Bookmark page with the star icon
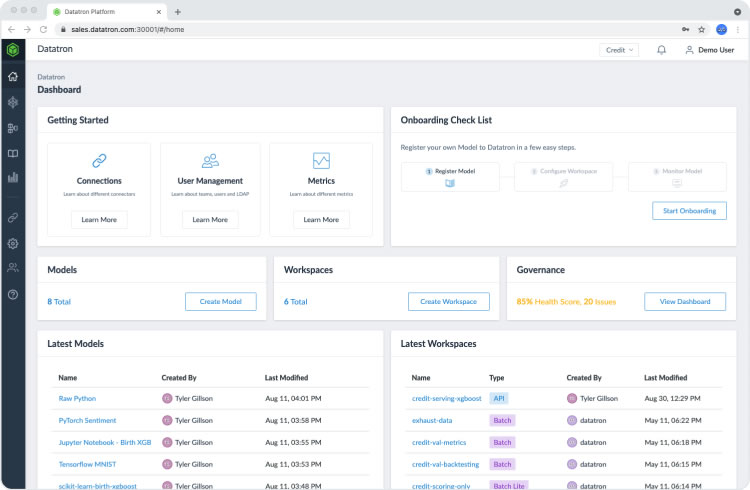The width and height of the screenshot is (750, 490). 701,30
